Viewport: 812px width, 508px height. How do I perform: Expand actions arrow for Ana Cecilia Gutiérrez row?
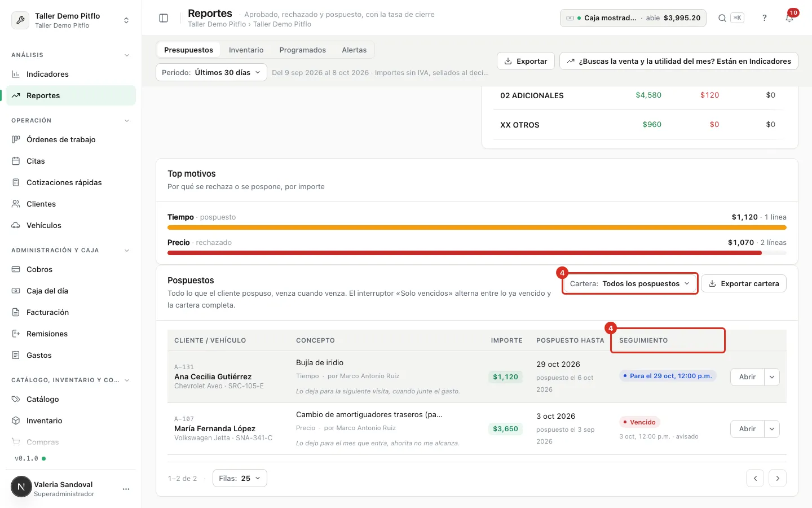tap(772, 377)
